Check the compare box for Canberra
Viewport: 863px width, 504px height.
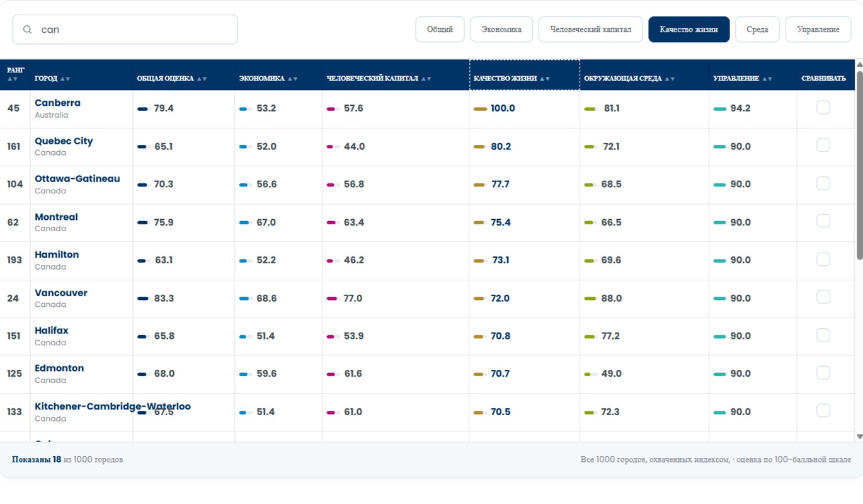coord(823,108)
